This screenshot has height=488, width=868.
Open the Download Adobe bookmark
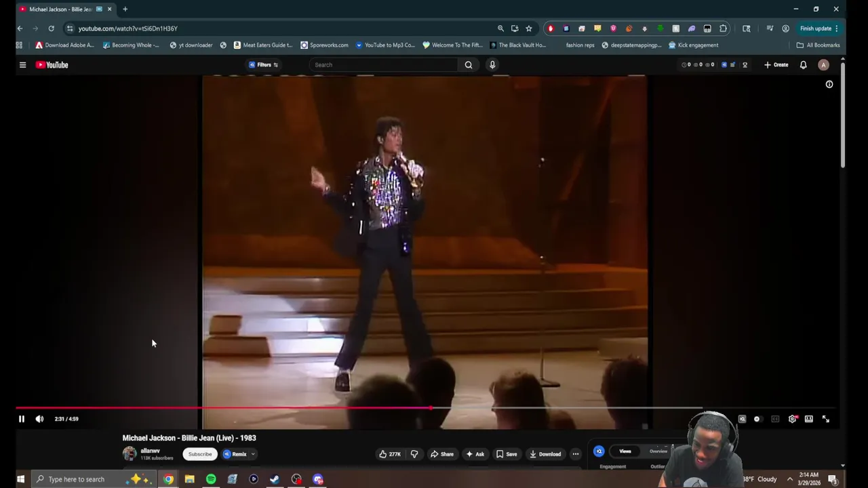(64, 45)
